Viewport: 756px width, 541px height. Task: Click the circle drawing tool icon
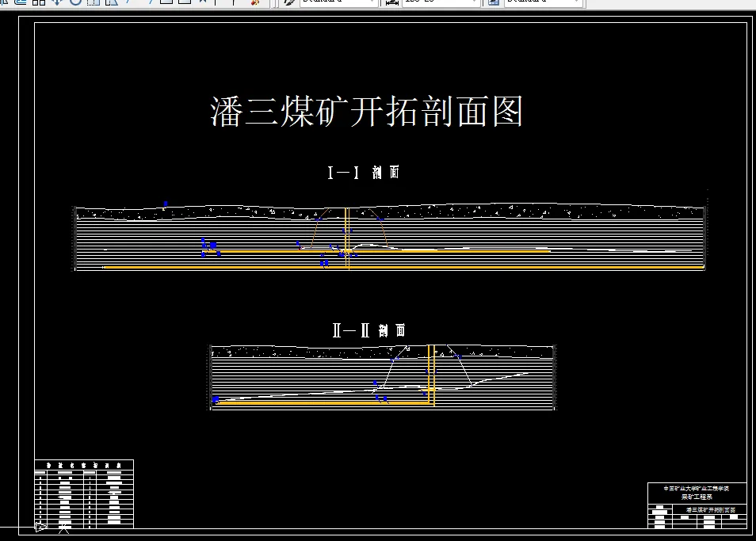pyautogui.click(x=74, y=4)
